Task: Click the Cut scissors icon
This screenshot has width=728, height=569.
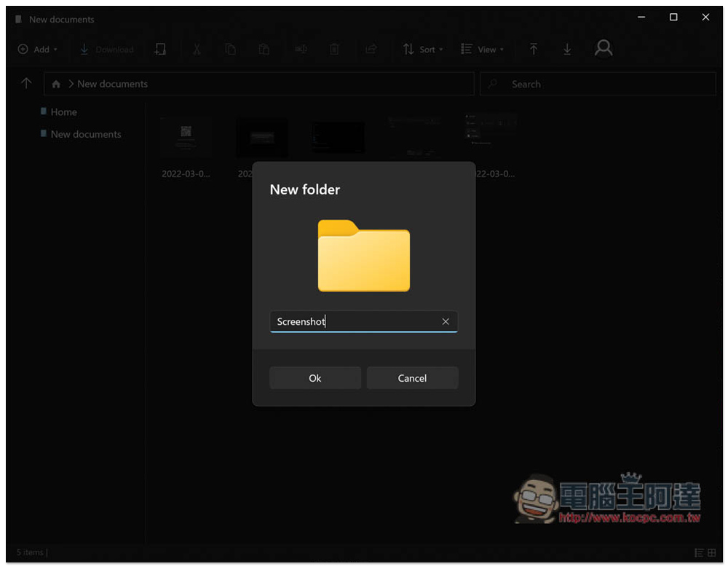Action: (197, 50)
